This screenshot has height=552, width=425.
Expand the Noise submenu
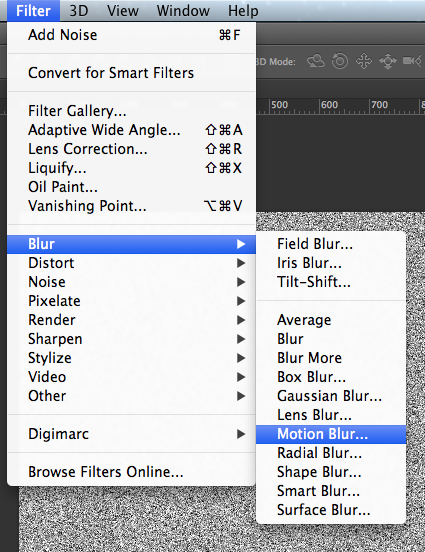[x=131, y=282]
